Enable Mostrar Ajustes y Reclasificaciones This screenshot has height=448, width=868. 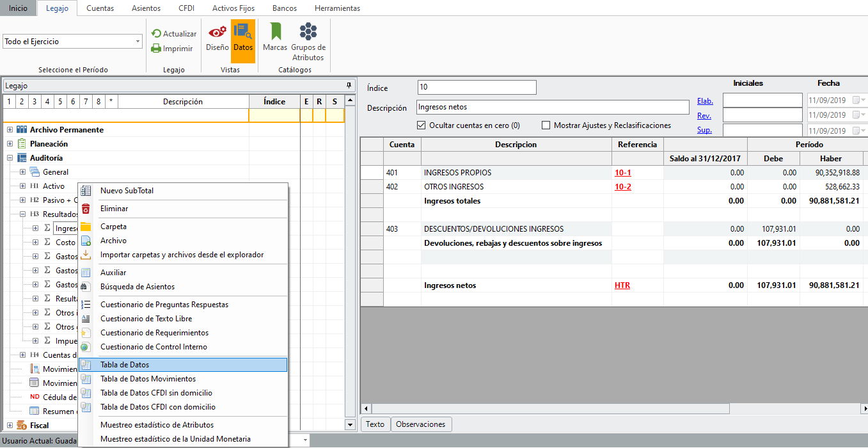[x=546, y=125]
